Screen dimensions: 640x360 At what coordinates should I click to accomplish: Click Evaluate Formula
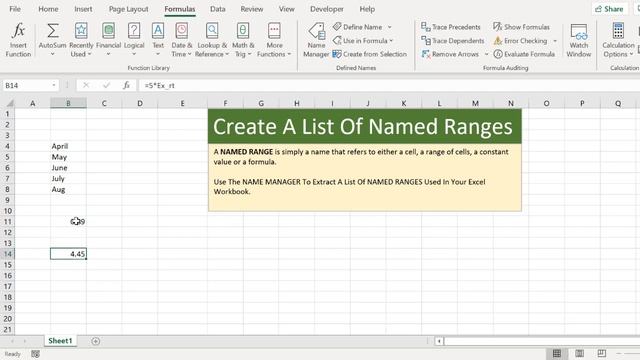[524, 54]
